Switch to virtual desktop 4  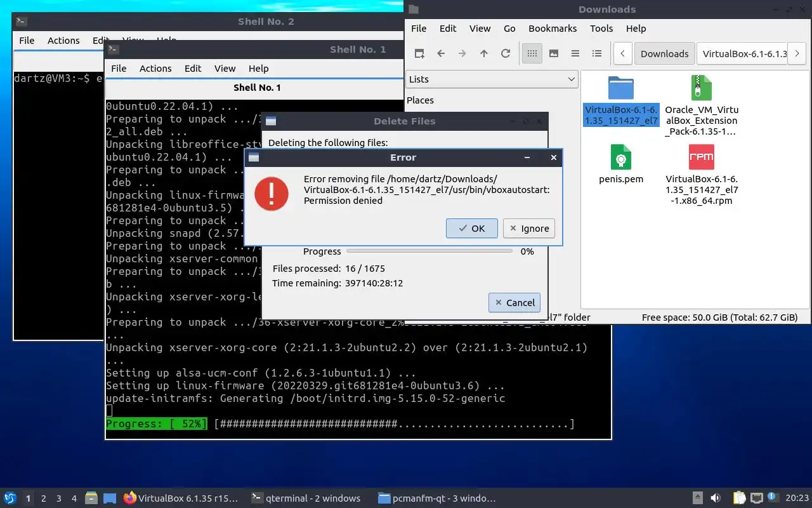(74, 498)
